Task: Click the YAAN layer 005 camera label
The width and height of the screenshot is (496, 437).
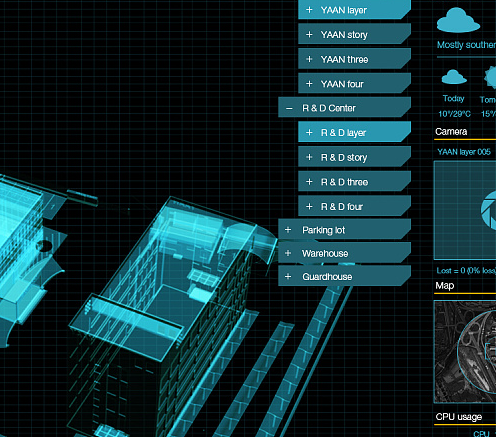Action: (464, 152)
